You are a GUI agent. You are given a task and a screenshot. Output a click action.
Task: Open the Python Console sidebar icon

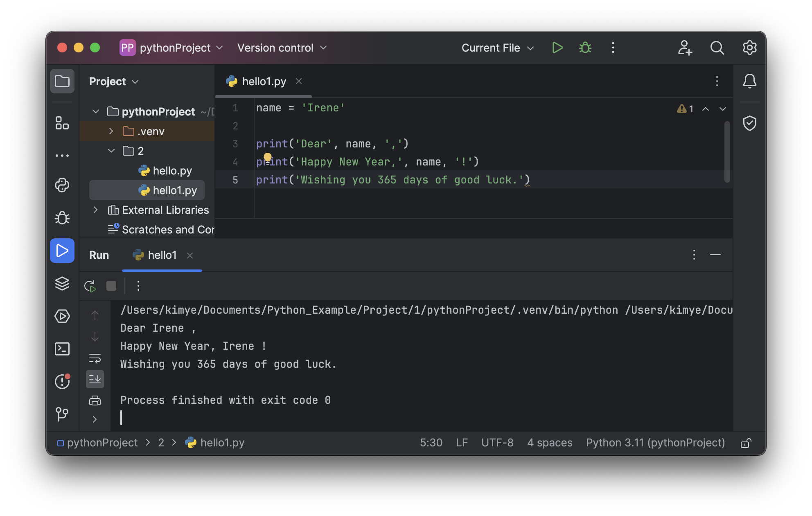[x=62, y=185]
